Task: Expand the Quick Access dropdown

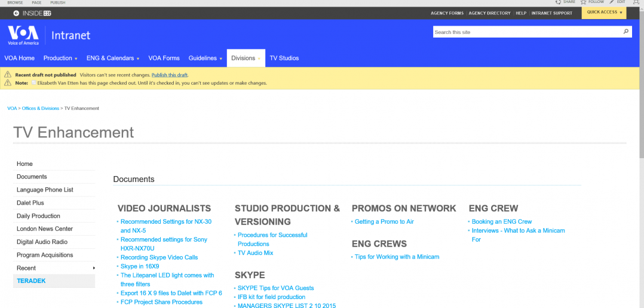Action: point(604,13)
